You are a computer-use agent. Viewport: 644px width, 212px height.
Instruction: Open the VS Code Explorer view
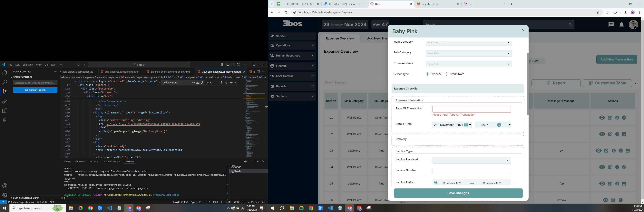click(x=5, y=73)
